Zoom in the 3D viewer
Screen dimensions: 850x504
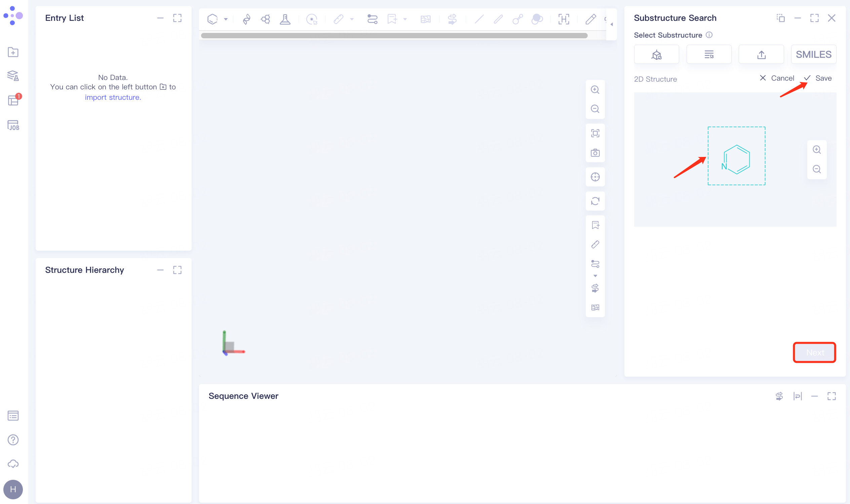click(595, 90)
